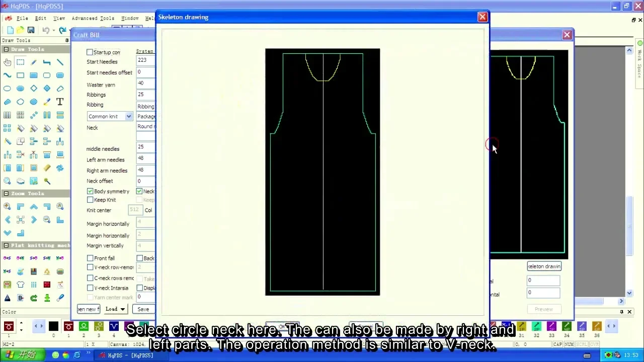Click the garment shirt icon
This screenshot has width=644, height=362.
point(20,285)
